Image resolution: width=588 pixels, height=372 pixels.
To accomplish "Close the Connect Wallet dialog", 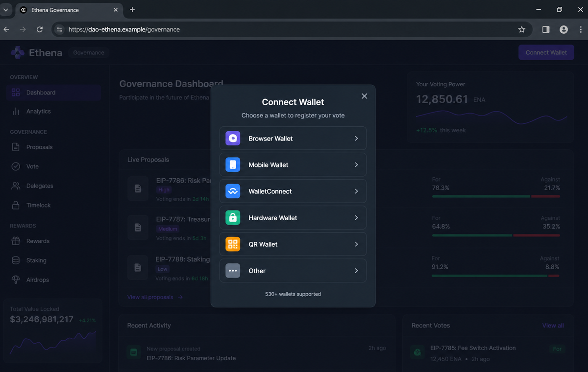I will 364,96.
